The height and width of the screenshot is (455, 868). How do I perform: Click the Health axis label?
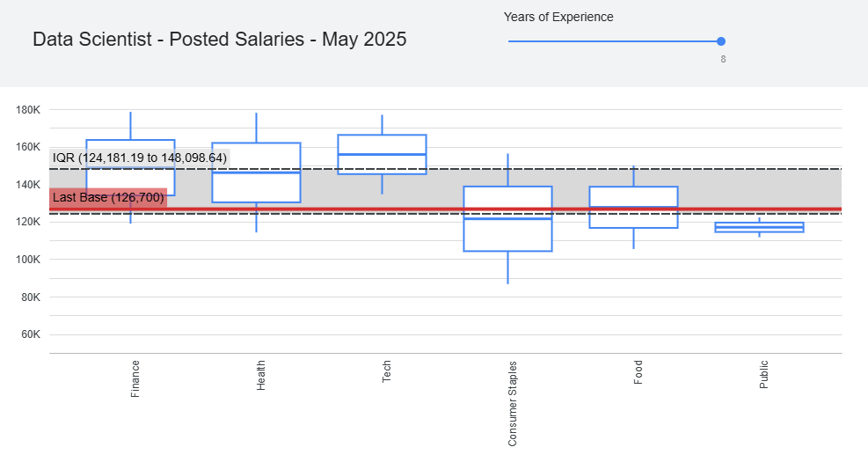pyautogui.click(x=260, y=375)
